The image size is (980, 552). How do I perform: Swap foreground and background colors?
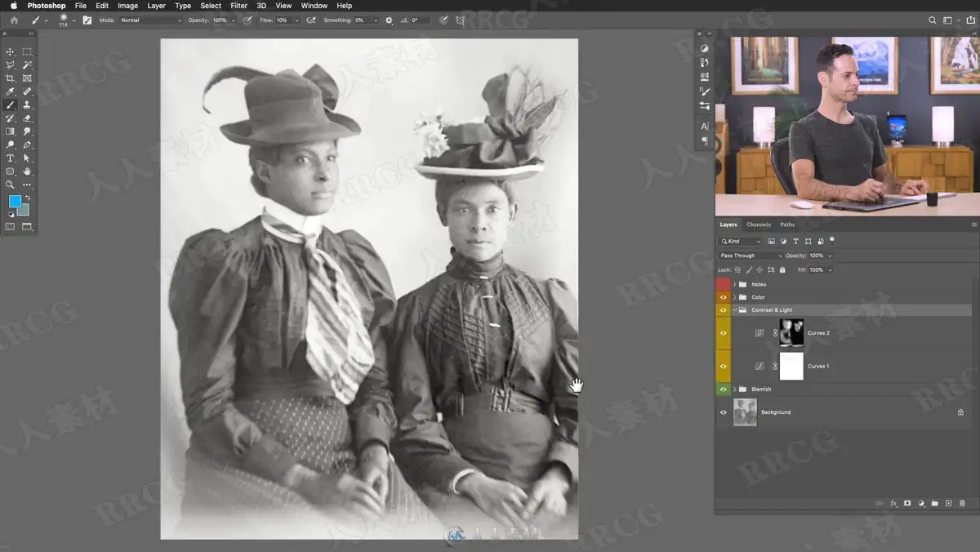pyautogui.click(x=27, y=198)
